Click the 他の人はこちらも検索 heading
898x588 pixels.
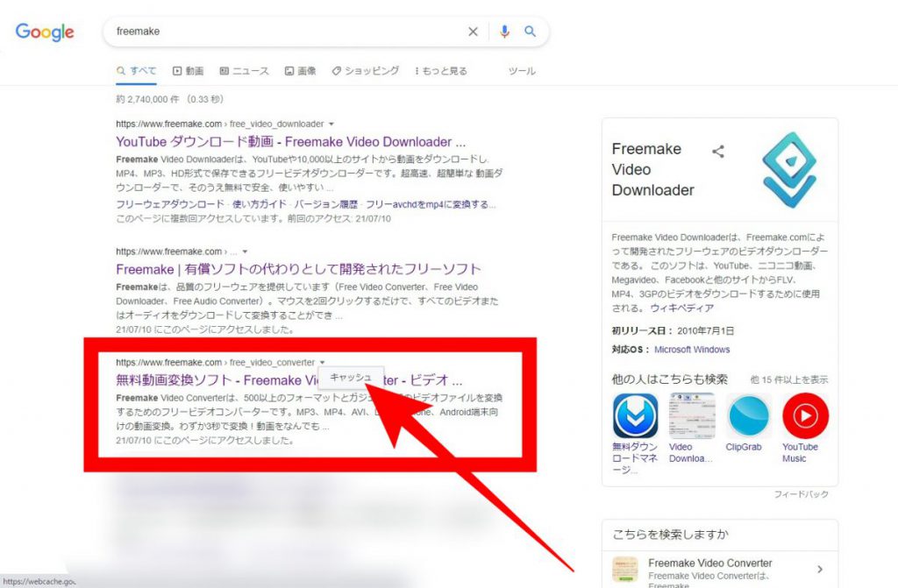click(x=670, y=379)
